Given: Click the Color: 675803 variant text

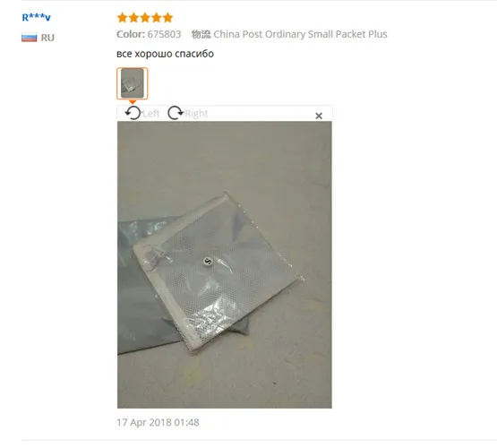Looking at the screenshot, I should pos(149,34).
